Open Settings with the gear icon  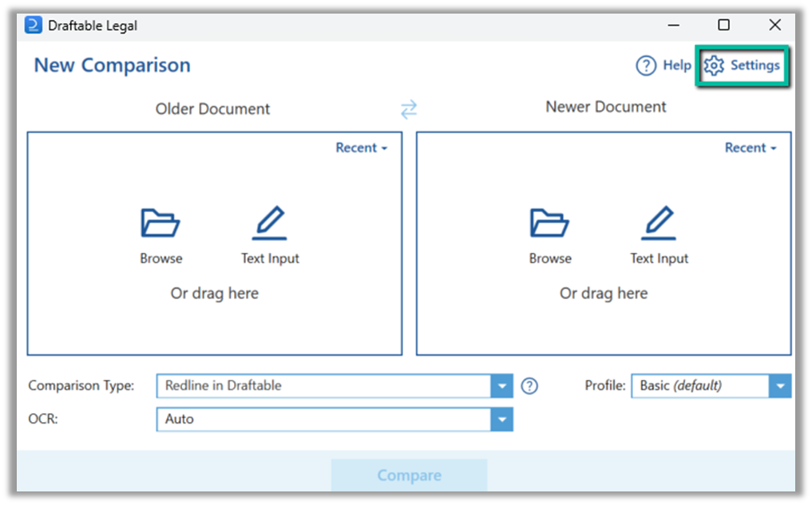coord(714,65)
